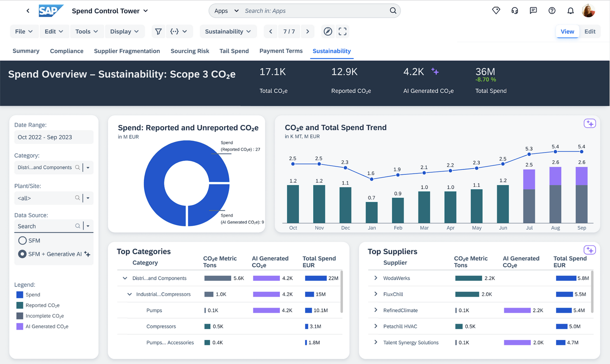Image resolution: width=610 pixels, height=364 pixels.
Task: Select SFM + Generative AI data source
Action: coord(23,254)
